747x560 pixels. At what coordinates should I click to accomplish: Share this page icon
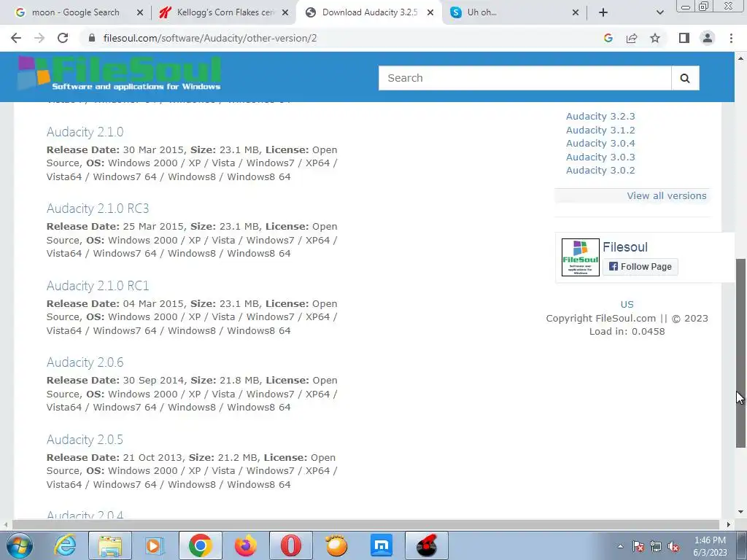(x=632, y=38)
